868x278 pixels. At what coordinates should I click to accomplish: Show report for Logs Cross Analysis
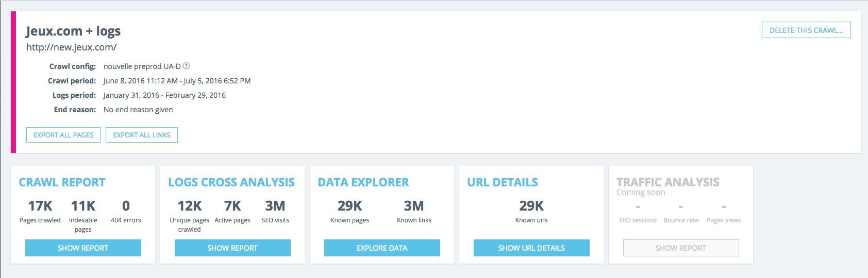[232, 248]
